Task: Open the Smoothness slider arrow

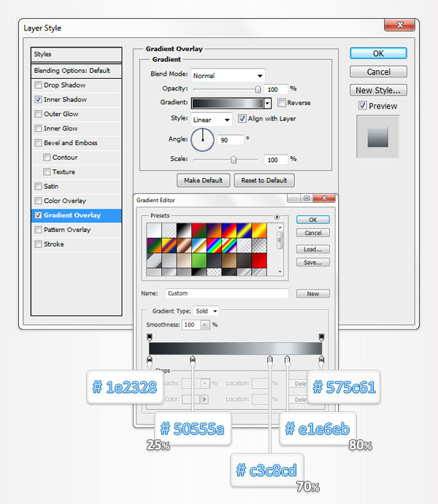Action: 204,325
